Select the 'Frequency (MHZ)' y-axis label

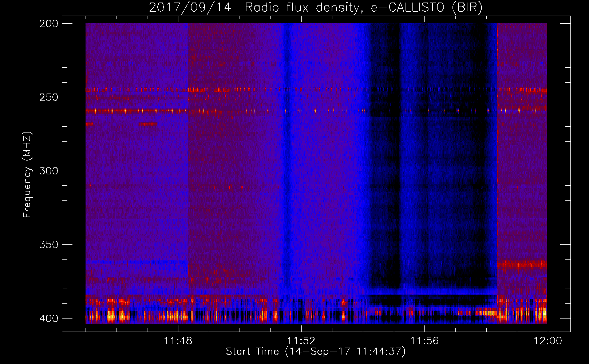(27, 175)
